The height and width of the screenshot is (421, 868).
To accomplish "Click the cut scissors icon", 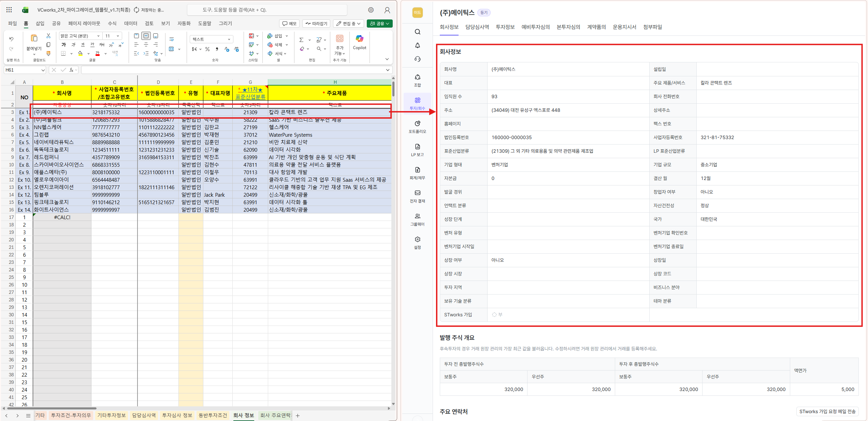I will coord(48,36).
